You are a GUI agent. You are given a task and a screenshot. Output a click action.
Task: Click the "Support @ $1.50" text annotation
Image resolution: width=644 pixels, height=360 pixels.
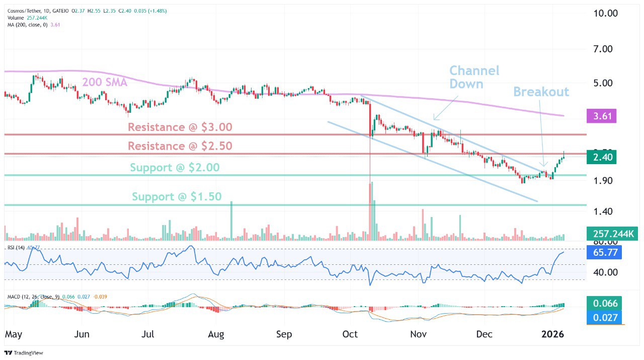tap(177, 196)
